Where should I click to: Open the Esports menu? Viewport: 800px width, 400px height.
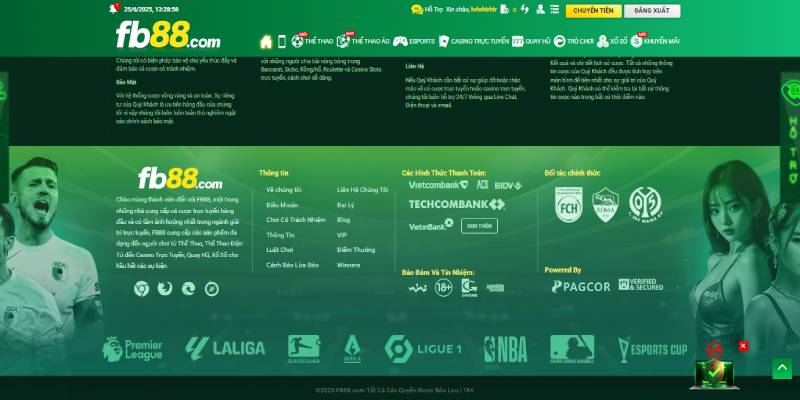tap(414, 41)
